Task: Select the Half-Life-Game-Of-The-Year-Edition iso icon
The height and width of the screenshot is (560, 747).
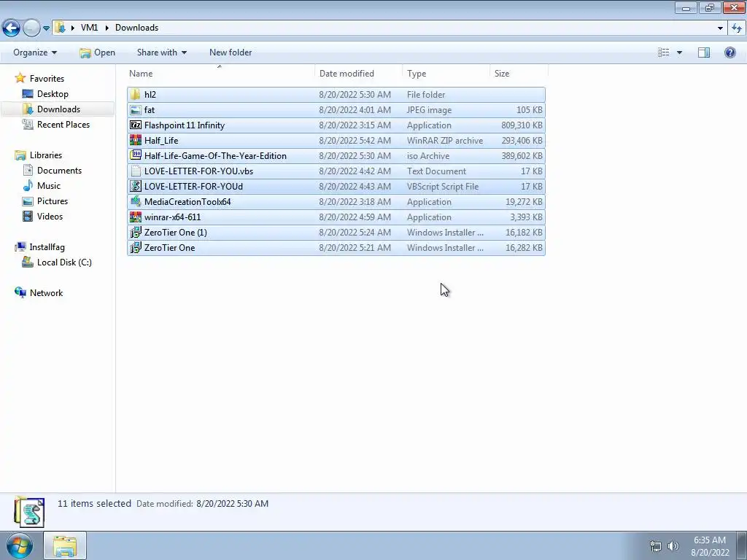Action: [x=136, y=156]
